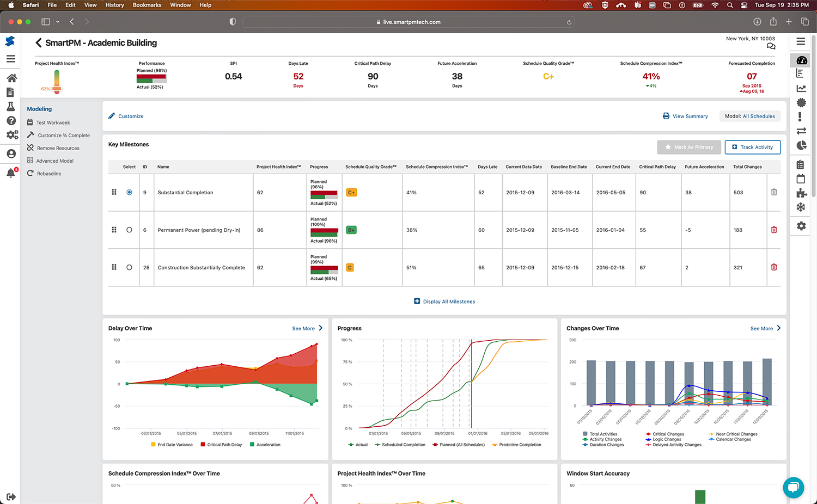
Task: Click the Track Activity button
Action: click(752, 147)
